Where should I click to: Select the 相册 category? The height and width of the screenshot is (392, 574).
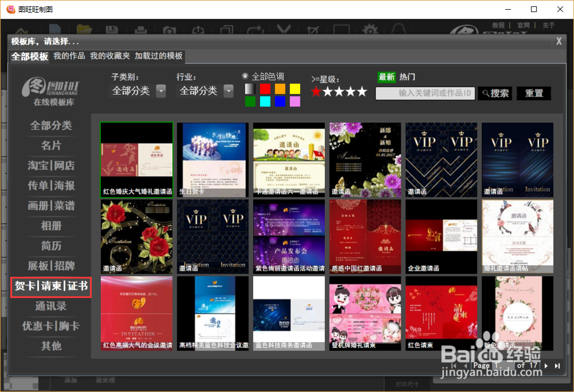pos(51,226)
